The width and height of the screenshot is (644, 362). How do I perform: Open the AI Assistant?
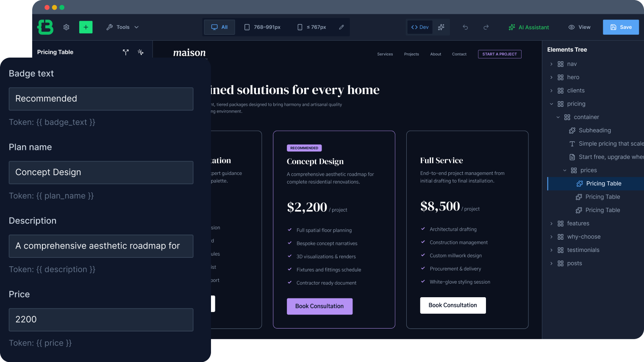click(x=529, y=27)
